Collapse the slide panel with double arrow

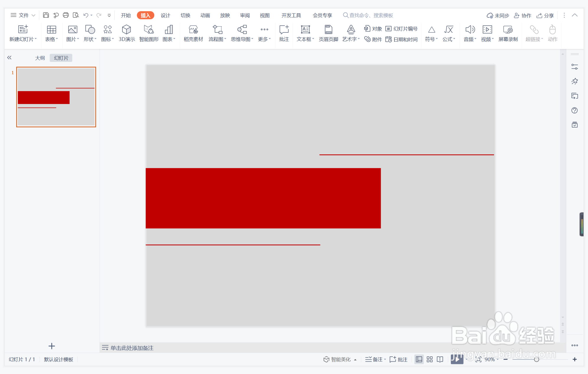9,57
